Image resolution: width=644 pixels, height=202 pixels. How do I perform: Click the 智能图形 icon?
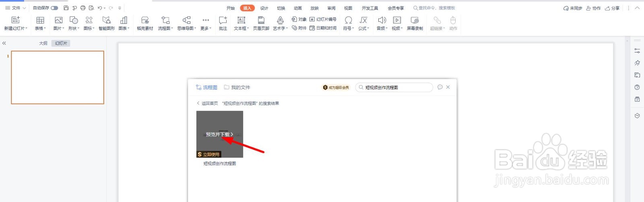(107, 23)
